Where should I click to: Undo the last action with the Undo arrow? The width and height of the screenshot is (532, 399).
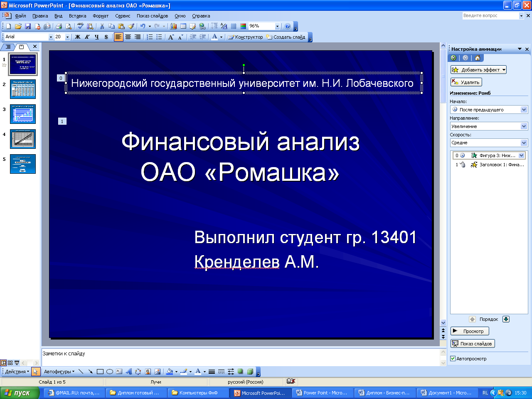(143, 26)
